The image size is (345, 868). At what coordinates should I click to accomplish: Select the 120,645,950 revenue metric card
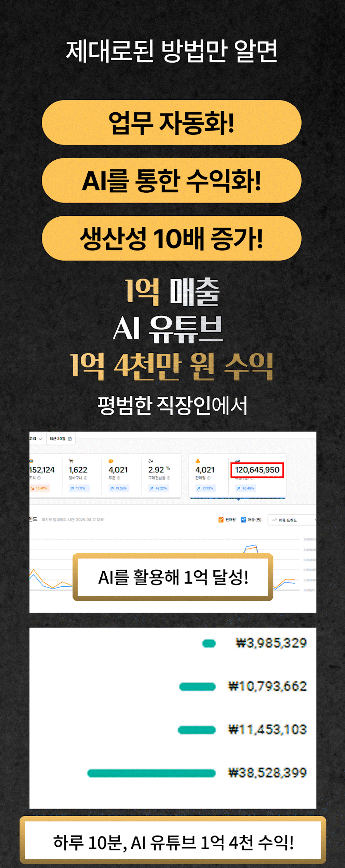click(257, 476)
